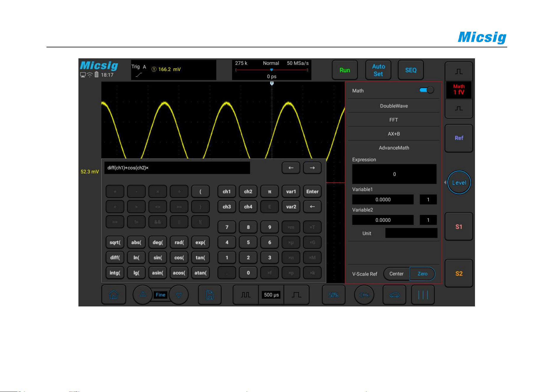Insert var2 into the expression
This screenshot has width=554, height=392.
291,207
